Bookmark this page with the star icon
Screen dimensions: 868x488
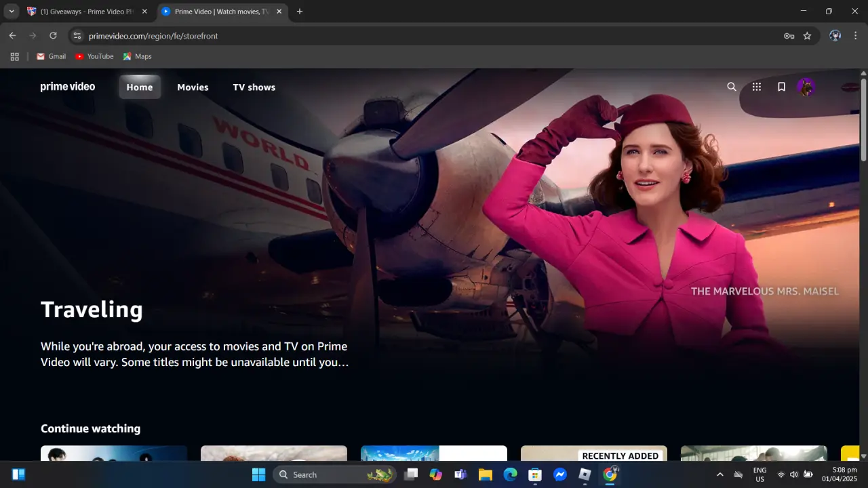tap(807, 36)
